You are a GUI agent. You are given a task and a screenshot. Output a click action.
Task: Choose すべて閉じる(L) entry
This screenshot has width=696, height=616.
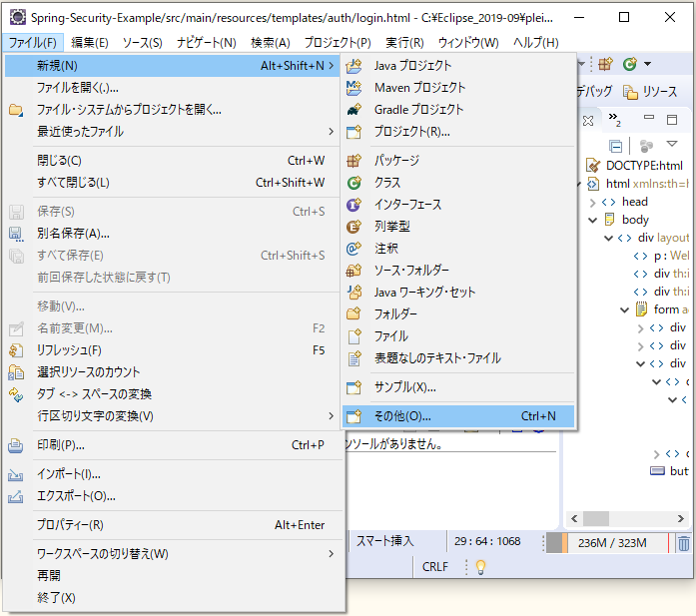(x=173, y=183)
